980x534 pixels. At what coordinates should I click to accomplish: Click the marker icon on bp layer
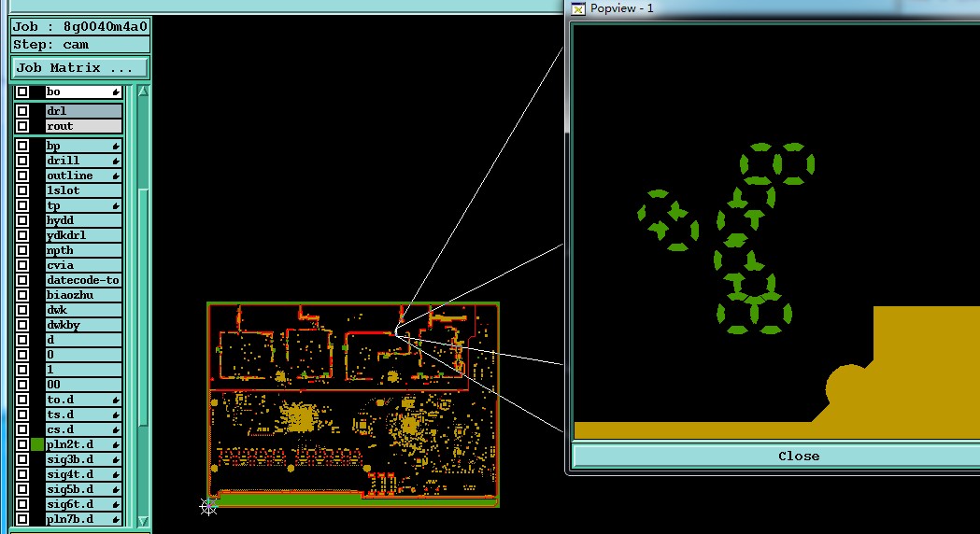pyautogui.click(x=116, y=146)
